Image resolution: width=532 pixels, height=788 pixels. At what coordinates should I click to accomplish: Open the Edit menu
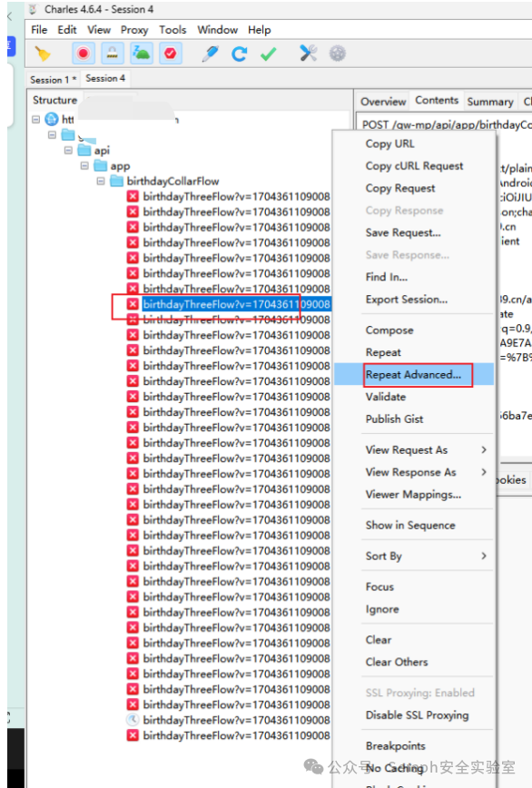point(67,30)
